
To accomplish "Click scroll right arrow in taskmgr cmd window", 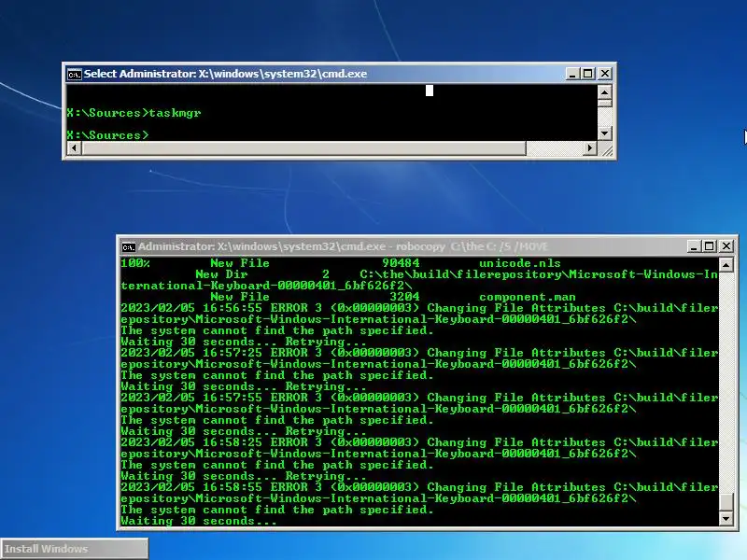I will (590, 148).
